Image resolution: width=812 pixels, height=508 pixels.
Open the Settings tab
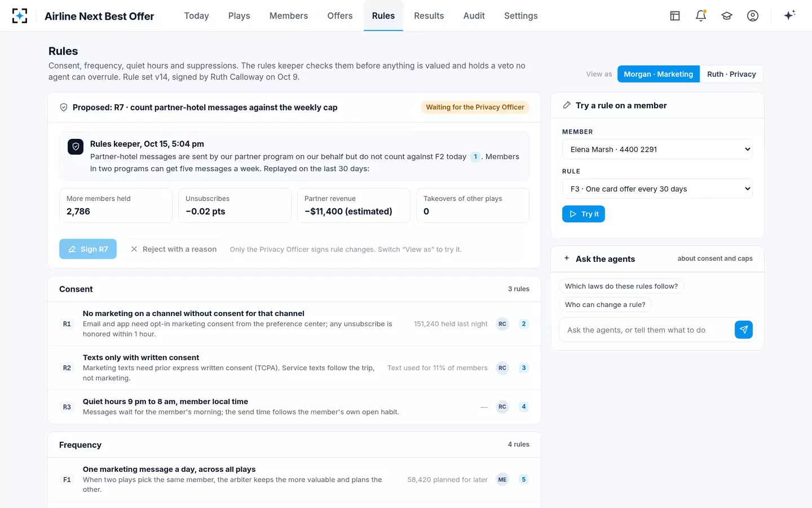(521, 16)
